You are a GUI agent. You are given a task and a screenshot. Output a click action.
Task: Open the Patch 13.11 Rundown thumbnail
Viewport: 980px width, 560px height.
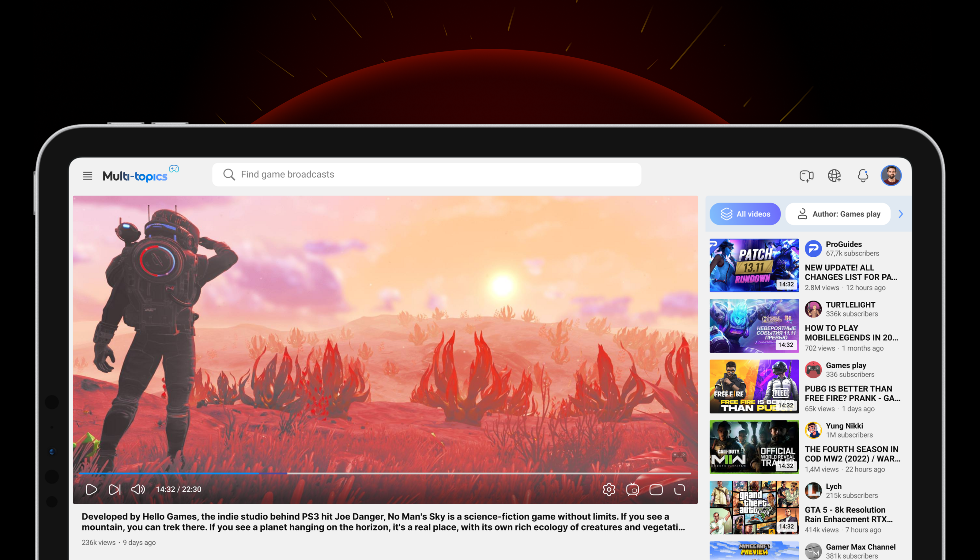(x=754, y=265)
